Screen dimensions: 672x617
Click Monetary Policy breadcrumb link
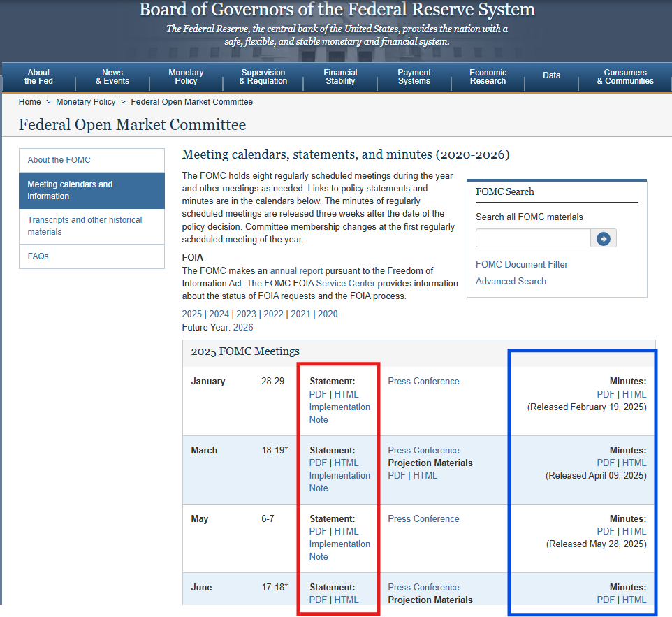86,102
